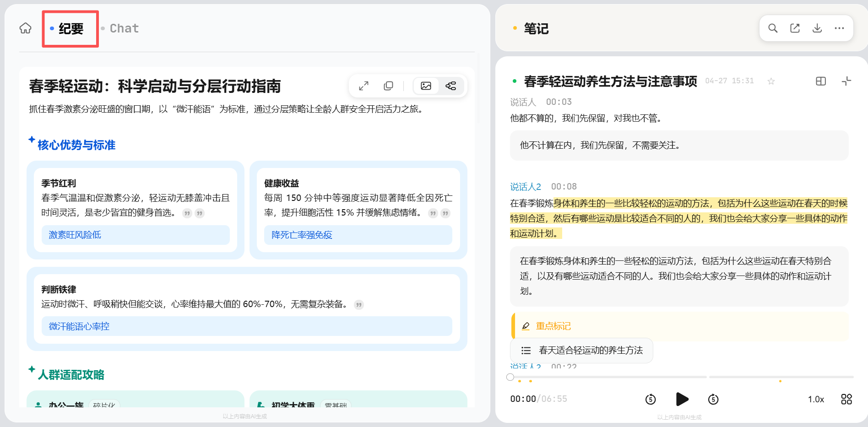The height and width of the screenshot is (427, 868).
Task: Click 说话人2 label at 00:08
Action: click(526, 187)
